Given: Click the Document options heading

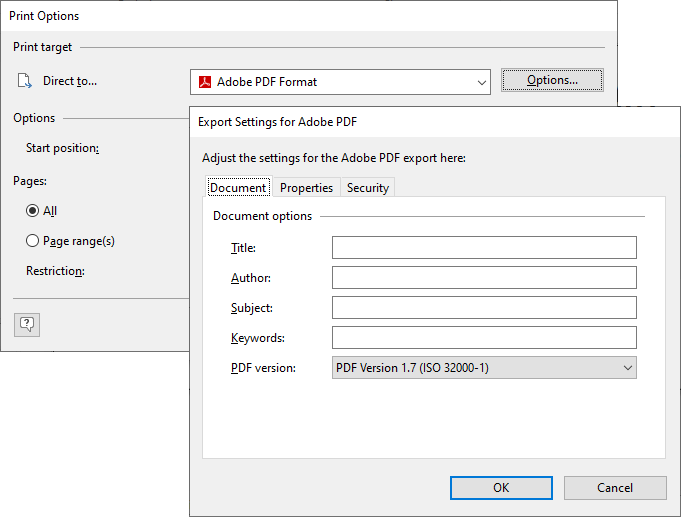Looking at the screenshot, I should point(262,216).
